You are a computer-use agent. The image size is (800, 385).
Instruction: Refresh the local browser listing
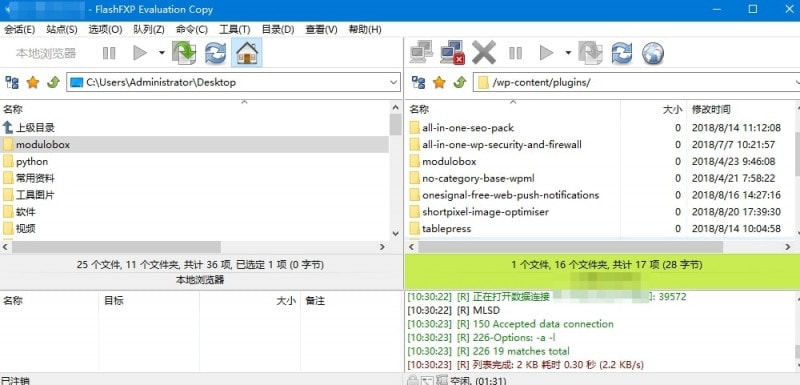(216, 53)
